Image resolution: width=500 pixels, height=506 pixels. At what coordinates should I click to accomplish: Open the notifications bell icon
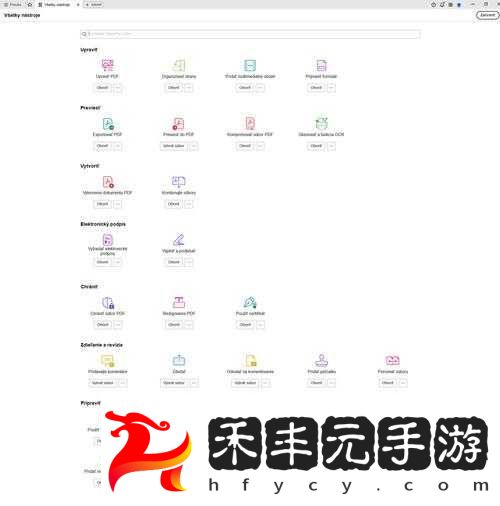[x=442, y=5]
